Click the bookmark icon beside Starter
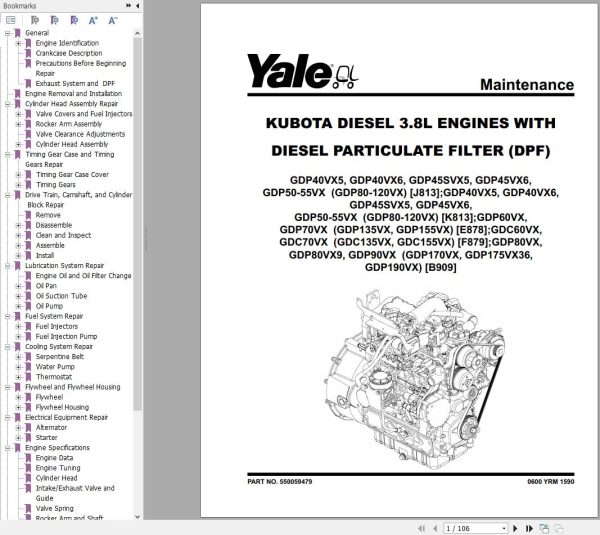This screenshot has width=600, height=535. coord(28,437)
